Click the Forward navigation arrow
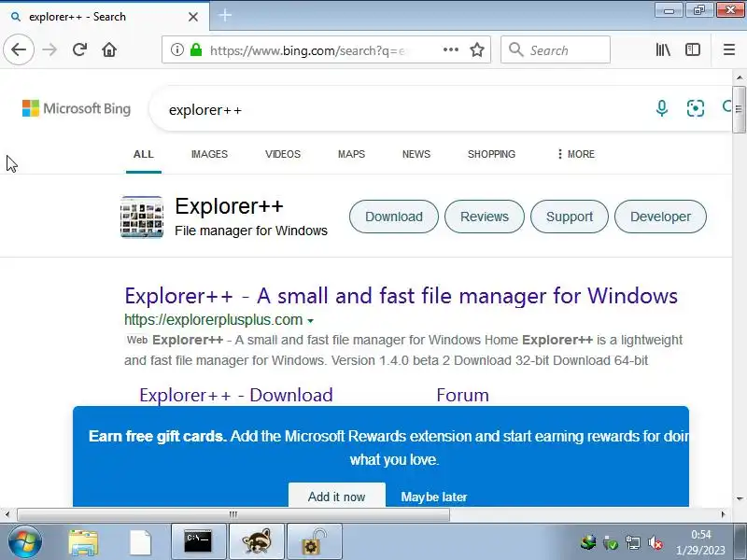The width and height of the screenshot is (747, 560). [x=49, y=49]
